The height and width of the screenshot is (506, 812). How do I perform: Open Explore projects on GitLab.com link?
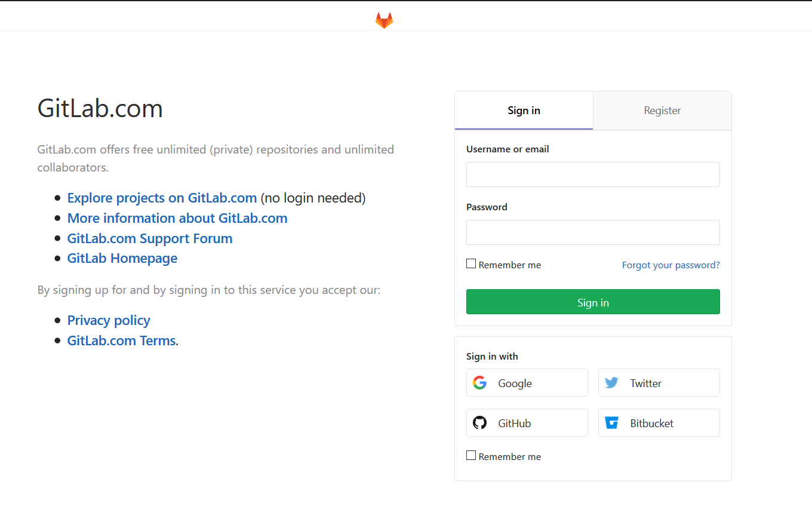point(162,198)
